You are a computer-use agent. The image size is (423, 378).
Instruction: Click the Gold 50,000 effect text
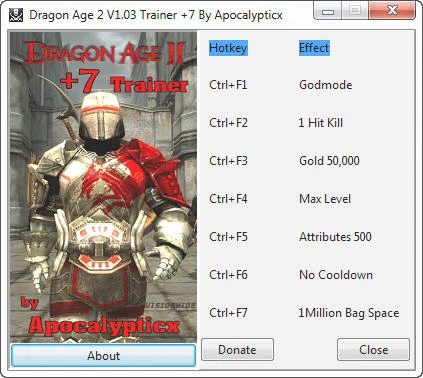[x=329, y=161]
